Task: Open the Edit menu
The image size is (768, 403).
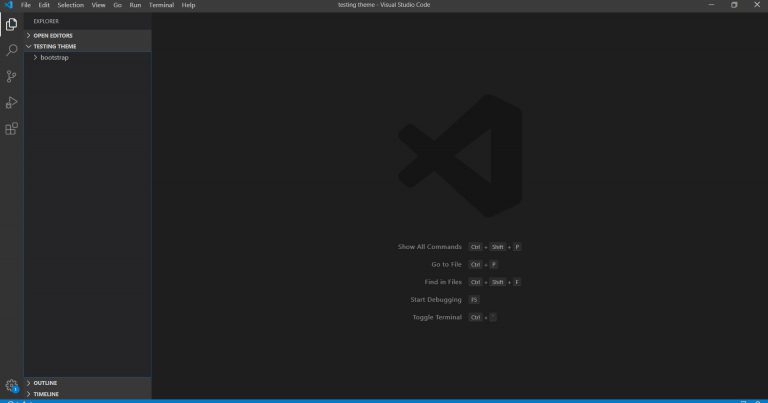Action: (x=44, y=5)
